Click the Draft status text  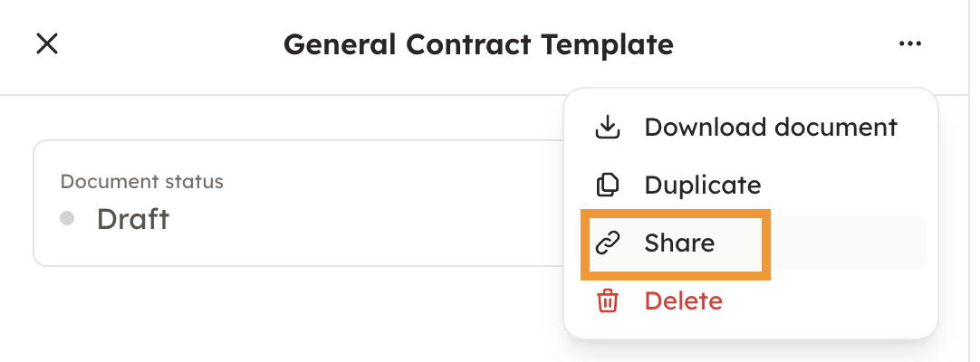[x=133, y=219]
